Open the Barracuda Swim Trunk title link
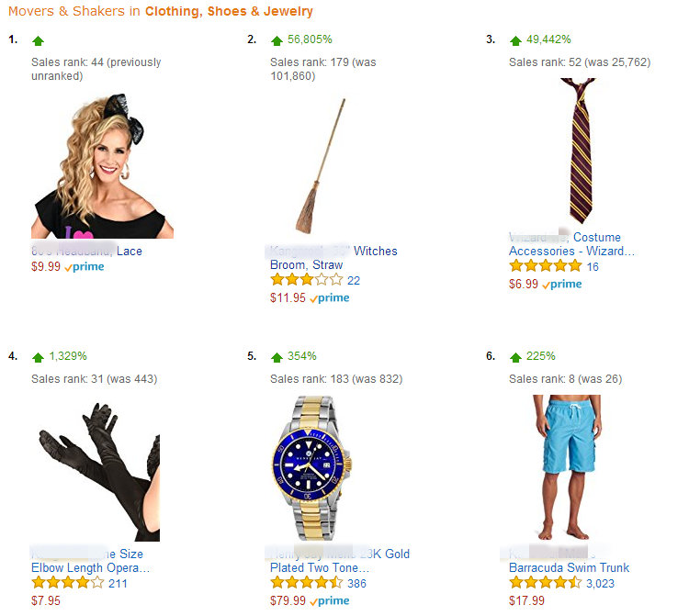 tap(569, 567)
